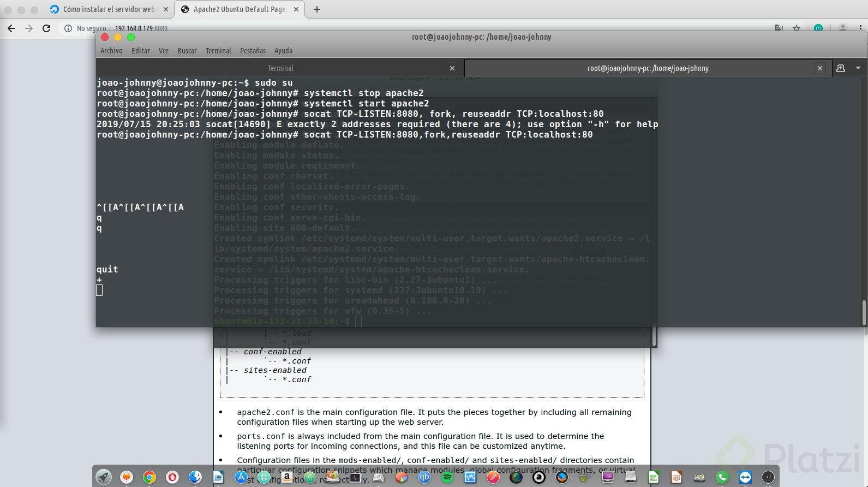Screen dimensions: 868x487
Task: Open the red pencil editor app in the dock
Action: pos(493,477)
